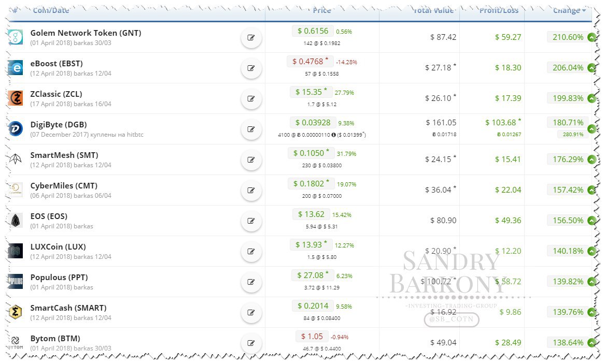Open SmartCash (SMART) coin name
Screen dimensions: 605x364
pos(68,308)
